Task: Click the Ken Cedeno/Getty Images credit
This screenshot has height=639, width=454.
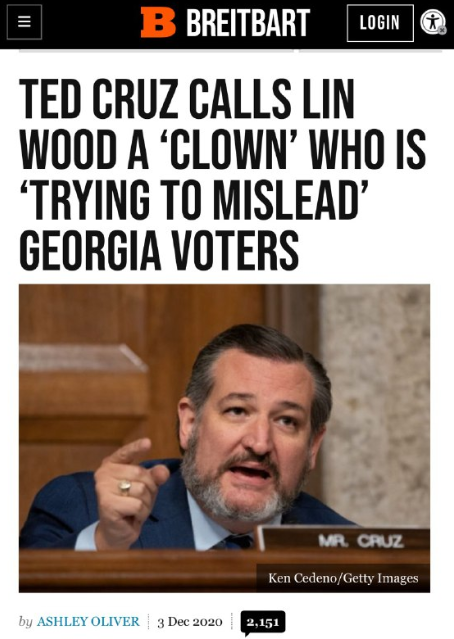Action: 343,578
